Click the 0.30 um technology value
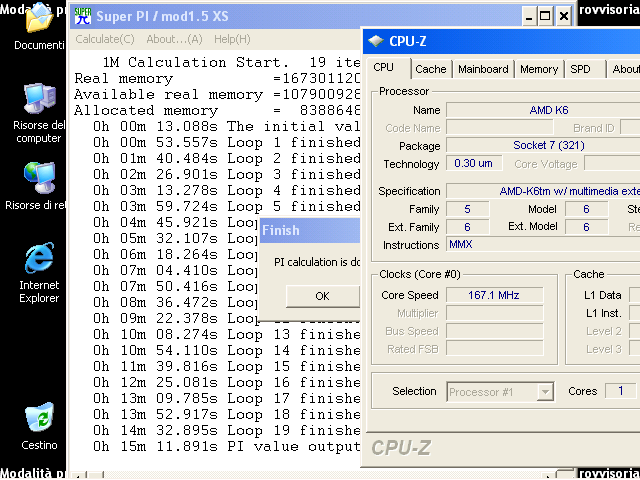 point(473,163)
